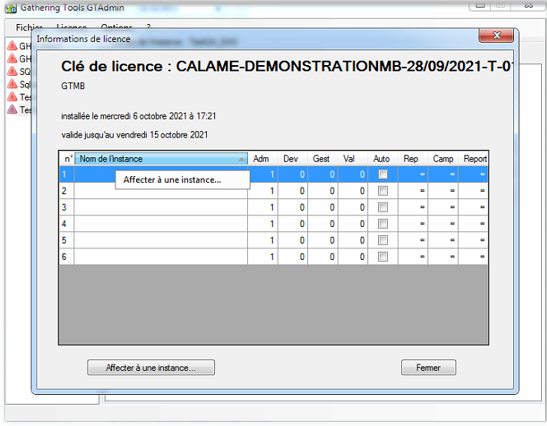Select the first Tes instance warning icon
The image size is (547, 426).
coord(13,96)
